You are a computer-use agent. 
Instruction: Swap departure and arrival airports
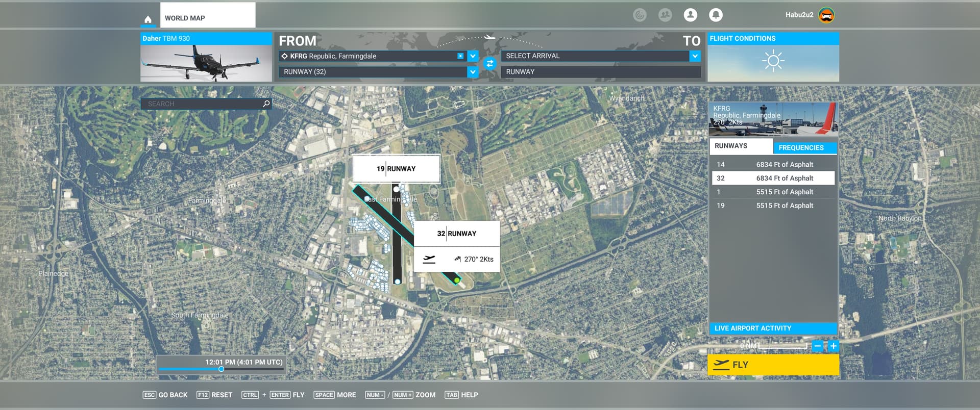[489, 63]
